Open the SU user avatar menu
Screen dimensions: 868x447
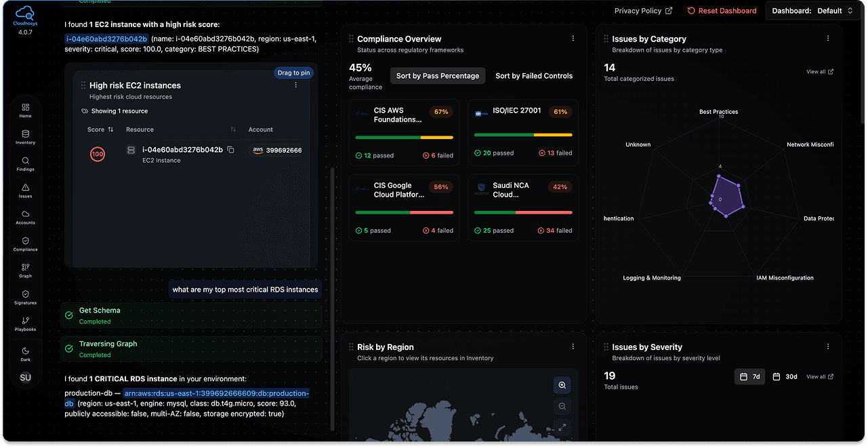pyautogui.click(x=25, y=378)
